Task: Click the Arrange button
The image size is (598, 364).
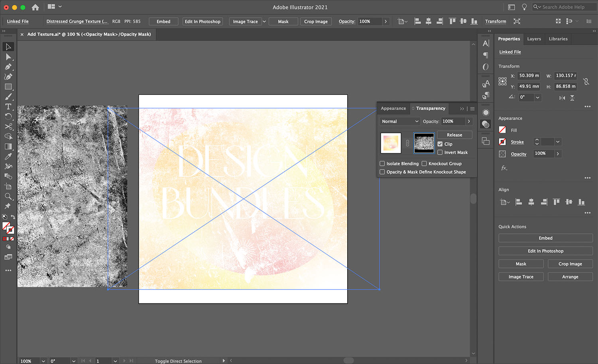Action: [570, 277]
